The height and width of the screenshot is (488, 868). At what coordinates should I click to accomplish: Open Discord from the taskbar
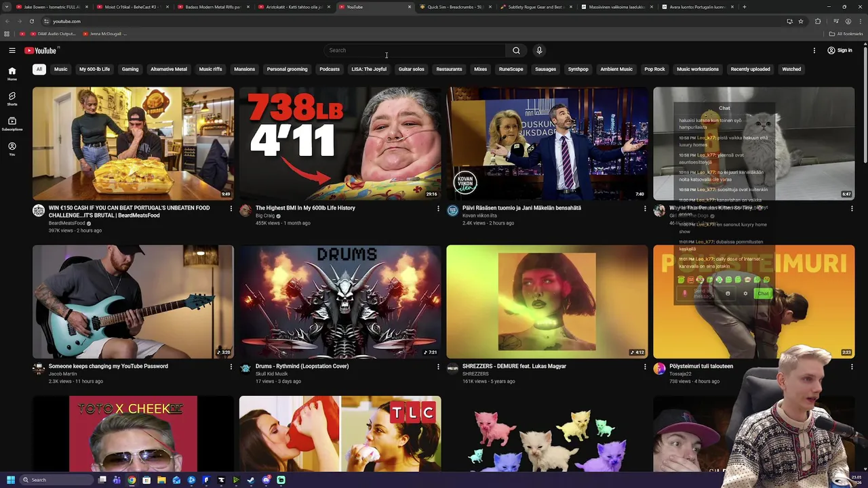tap(266, 480)
